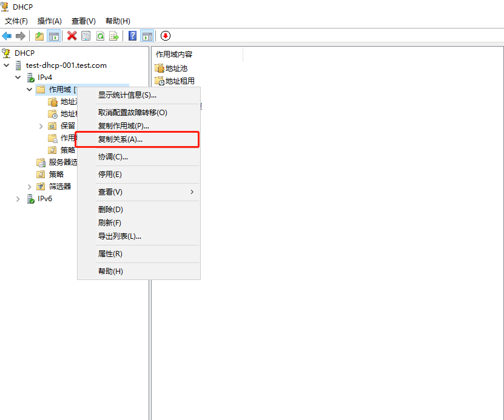This screenshot has width=504, height=420.
Task: Open the properties toolbar icon
Action: point(86,36)
